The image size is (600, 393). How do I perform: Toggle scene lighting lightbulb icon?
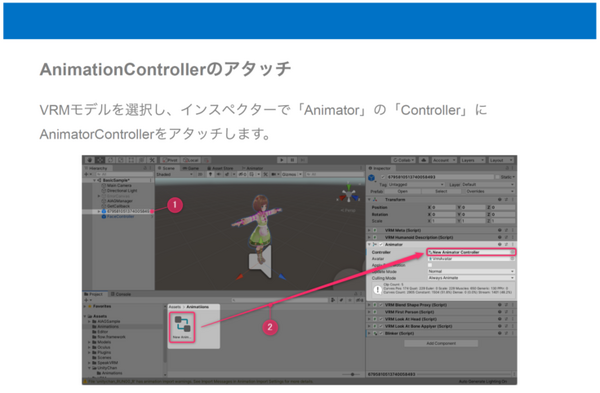pos(210,174)
